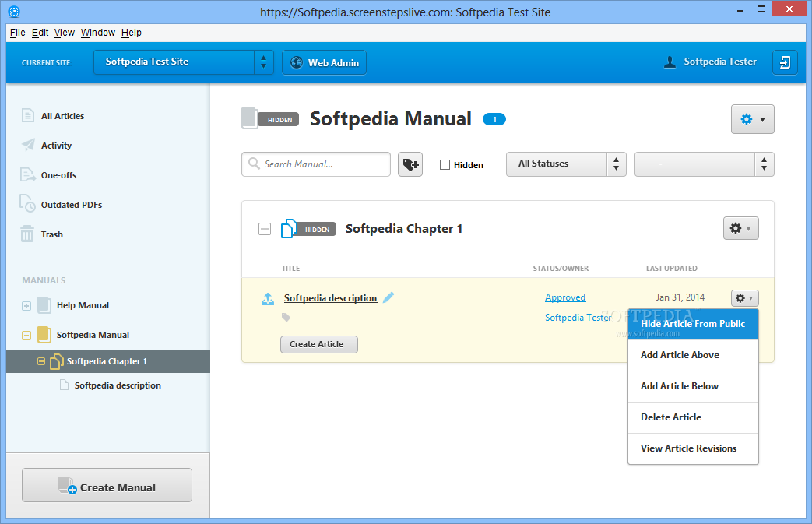Click the Create Article button
Screen dimensions: 812x524
(319, 344)
